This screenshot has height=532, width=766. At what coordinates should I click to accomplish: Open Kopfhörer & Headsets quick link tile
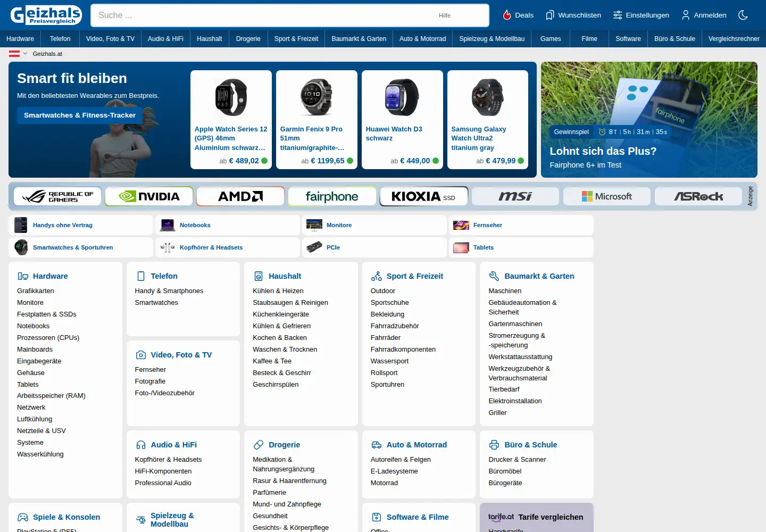coord(228,247)
